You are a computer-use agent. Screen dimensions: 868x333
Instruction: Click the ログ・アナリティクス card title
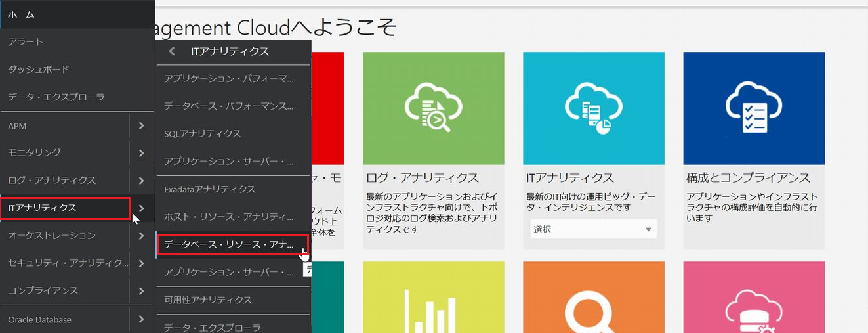[422, 178]
